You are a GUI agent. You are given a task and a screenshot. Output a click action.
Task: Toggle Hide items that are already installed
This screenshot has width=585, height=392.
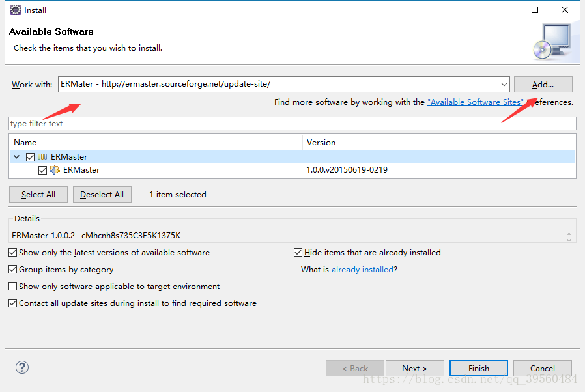pos(298,253)
